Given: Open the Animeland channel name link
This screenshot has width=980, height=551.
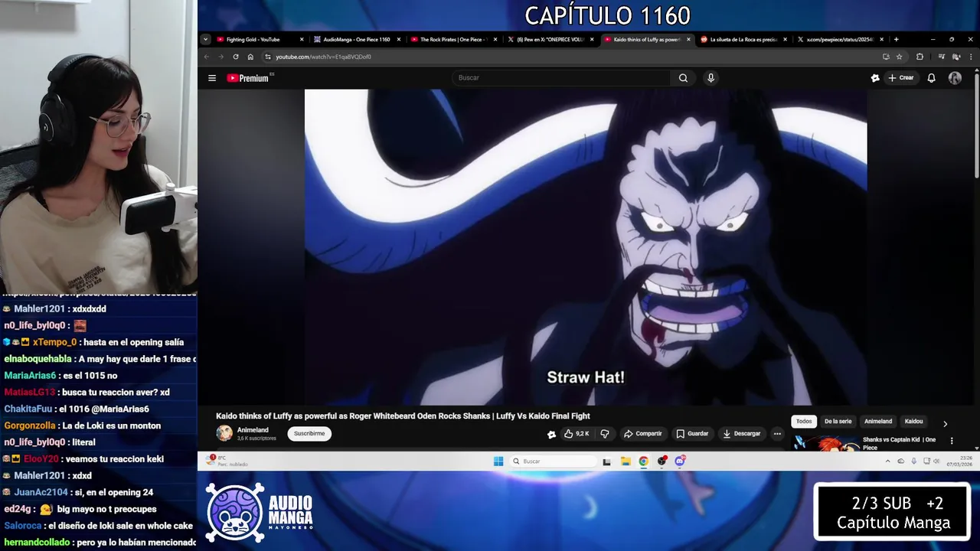Looking at the screenshot, I should point(253,430).
